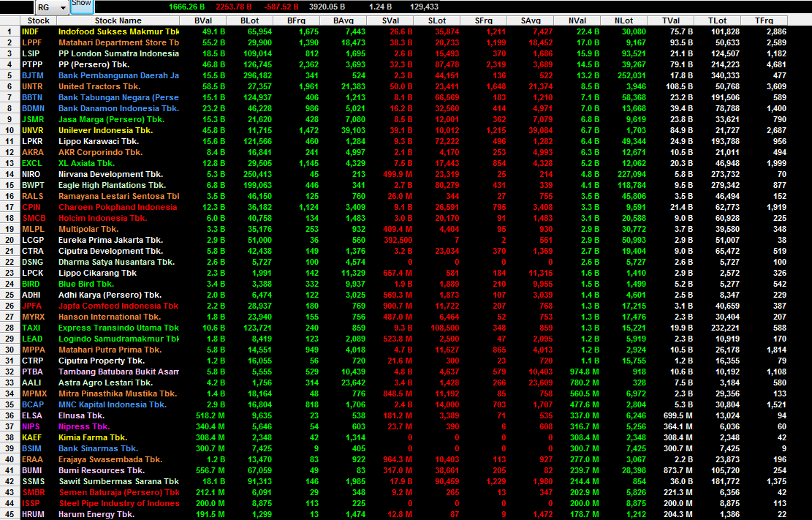
Task: Select the LEAD stock code
Action: click(x=32, y=339)
